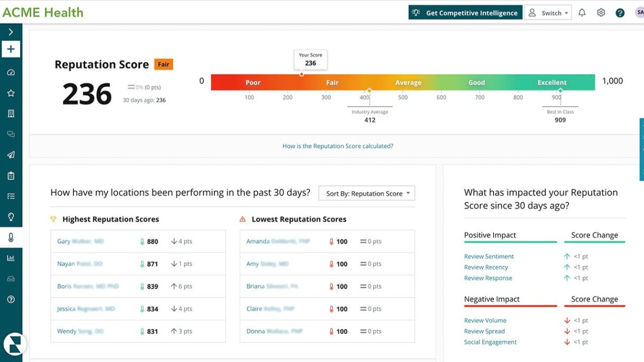Open the checklist tasks icon in sidebar
Image resolution: width=644 pixels, height=362 pixels.
coord(11,196)
